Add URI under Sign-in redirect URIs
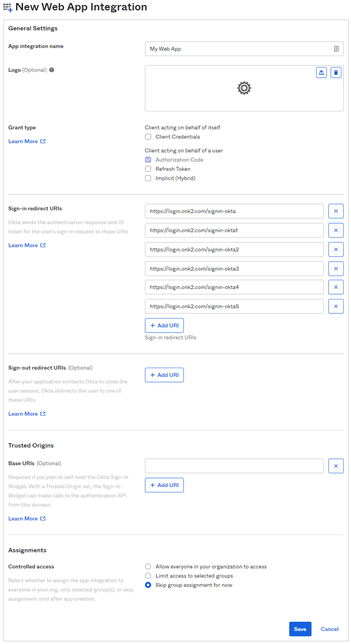This screenshot has width=351, height=644. pyautogui.click(x=164, y=325)
